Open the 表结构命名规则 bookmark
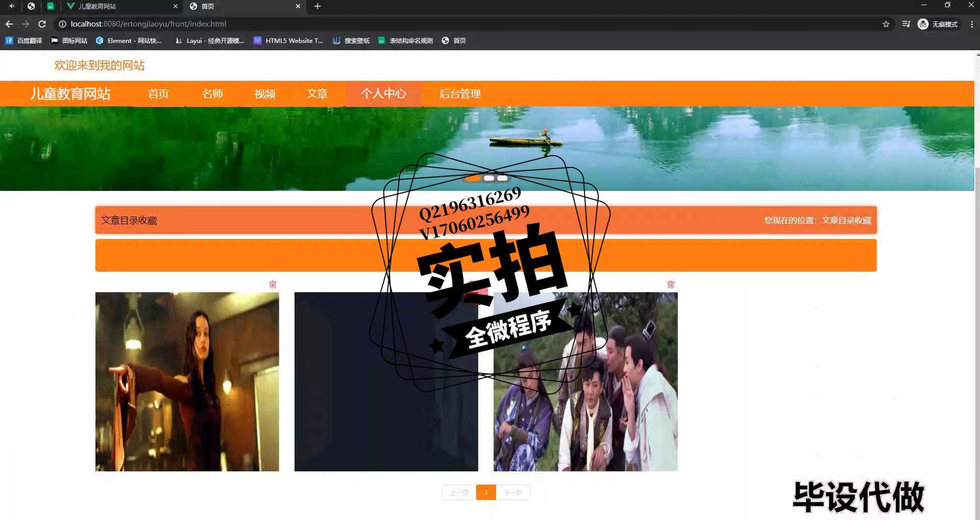 (405, 40)
